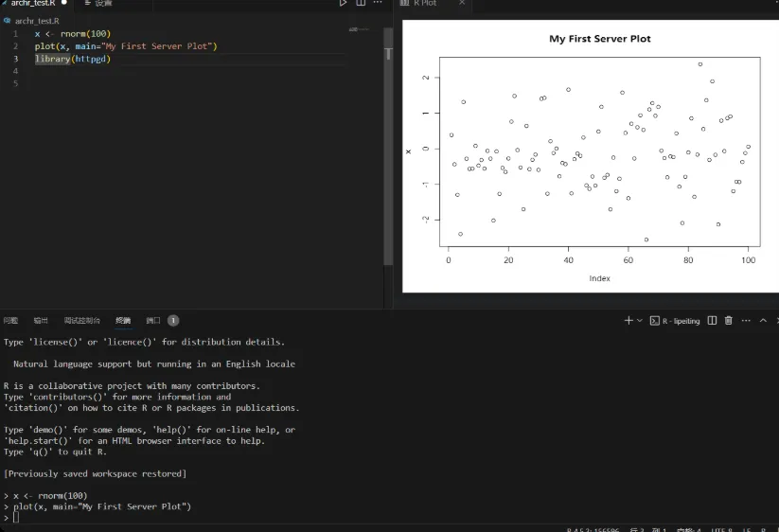
Task: Split the editor with the split icon
Action: coord(361,3)
